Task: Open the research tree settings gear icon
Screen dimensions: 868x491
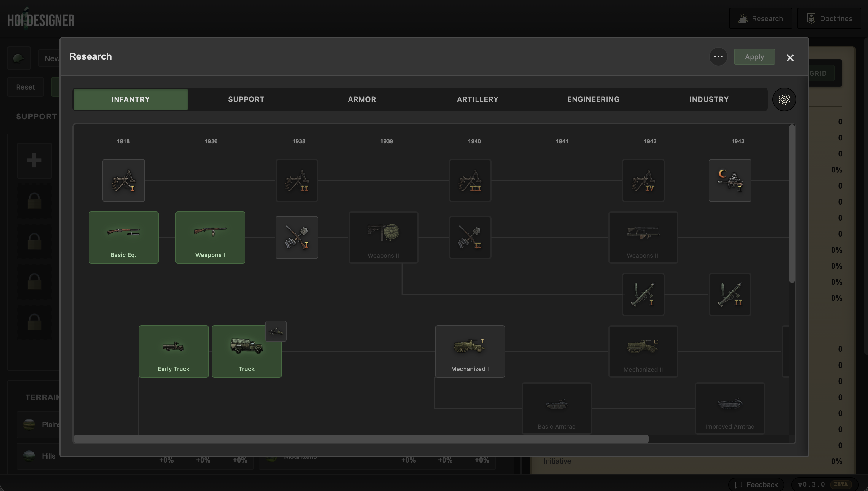Action: point(784,99)
